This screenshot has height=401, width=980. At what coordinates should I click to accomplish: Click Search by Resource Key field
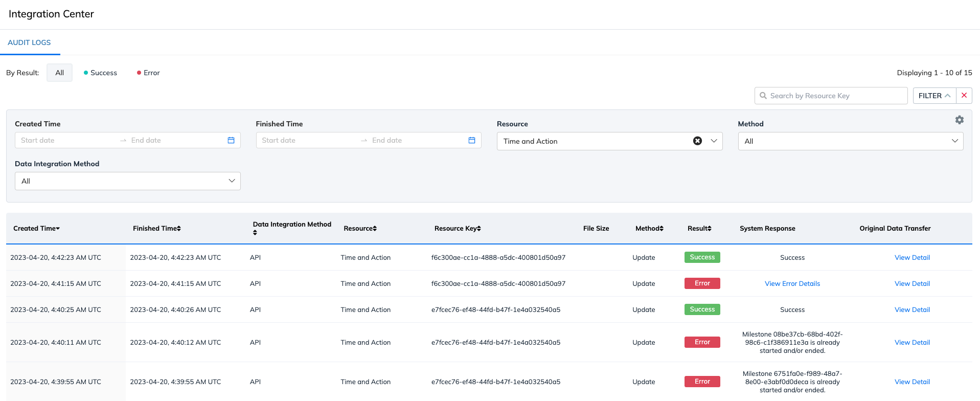[831, 96]
